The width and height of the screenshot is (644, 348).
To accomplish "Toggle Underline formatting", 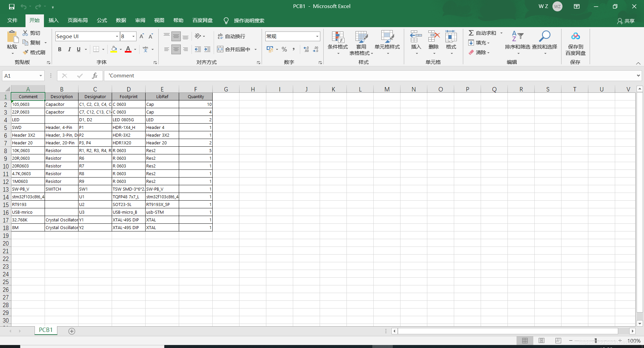I will [78, 49].
